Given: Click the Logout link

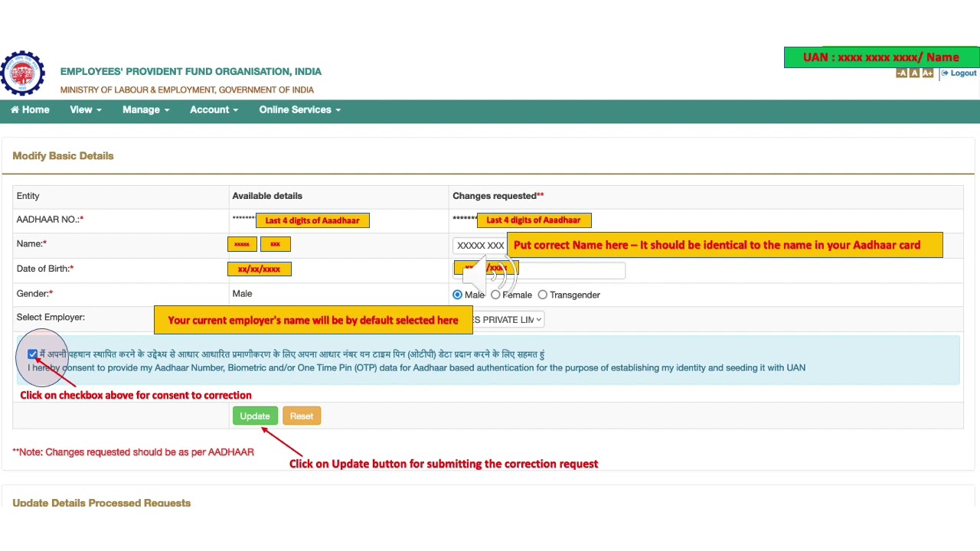Looking at the screenshot, I should (x=959, y=73).
